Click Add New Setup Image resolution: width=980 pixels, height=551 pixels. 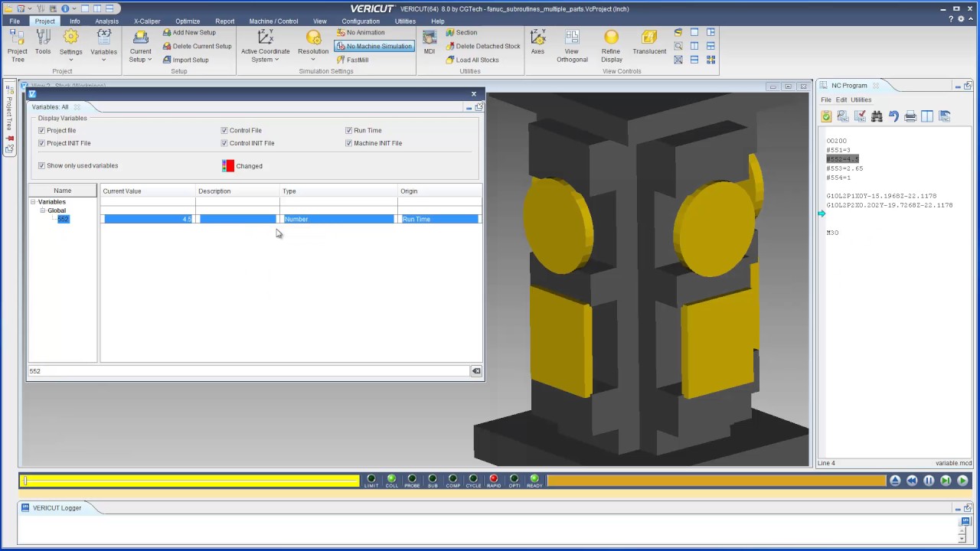pyautogui.click(x=189, y=33)
